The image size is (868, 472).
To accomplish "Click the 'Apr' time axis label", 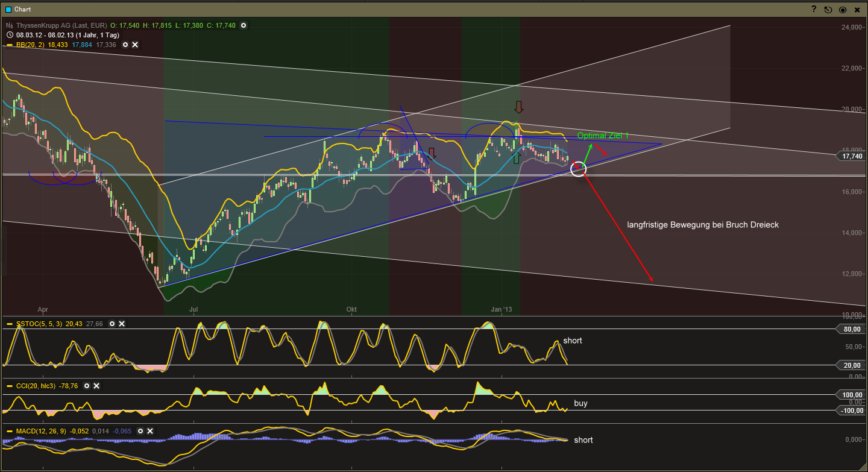I will [43, 310].
